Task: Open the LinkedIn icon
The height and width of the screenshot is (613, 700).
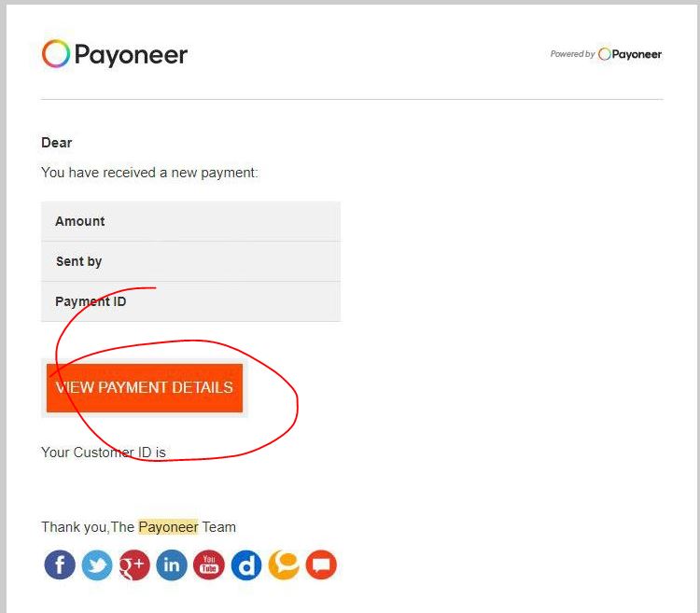Action: point(172,564)
